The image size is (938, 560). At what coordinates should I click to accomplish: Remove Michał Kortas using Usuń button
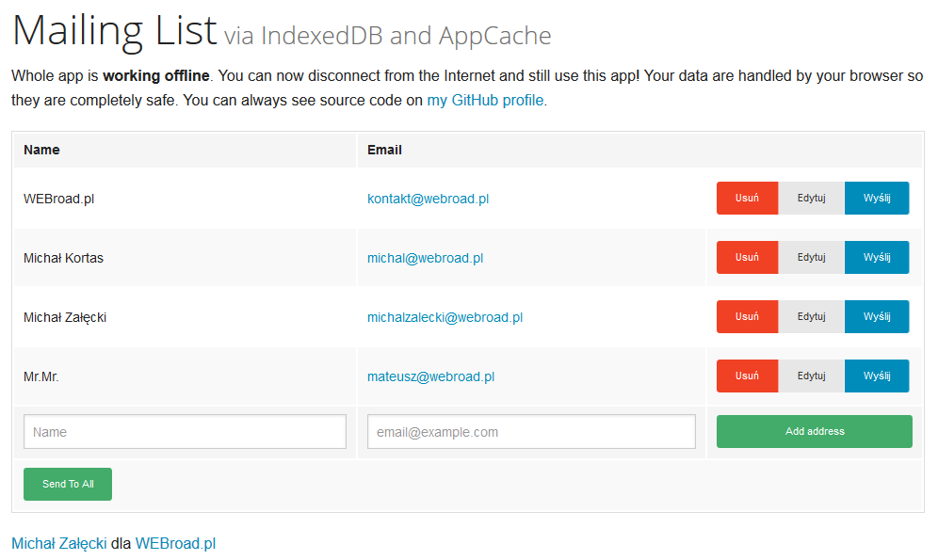747,258
